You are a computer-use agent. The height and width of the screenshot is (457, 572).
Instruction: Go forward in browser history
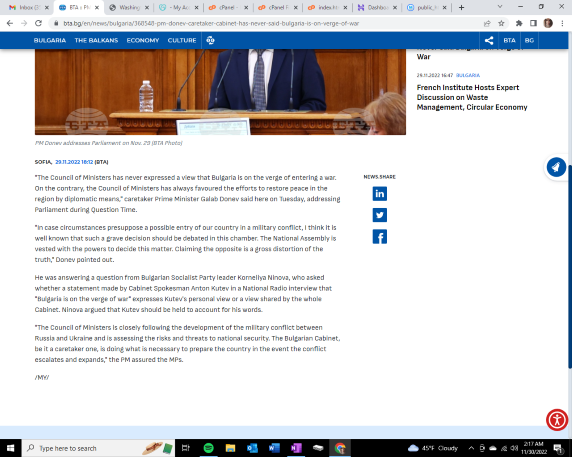click(24, 23)
